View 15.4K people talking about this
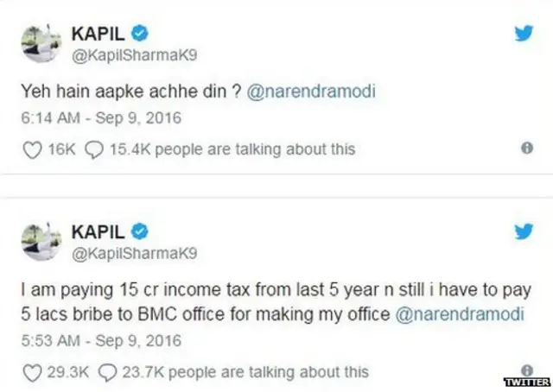 pyautogui.click(x=232, y=149)
